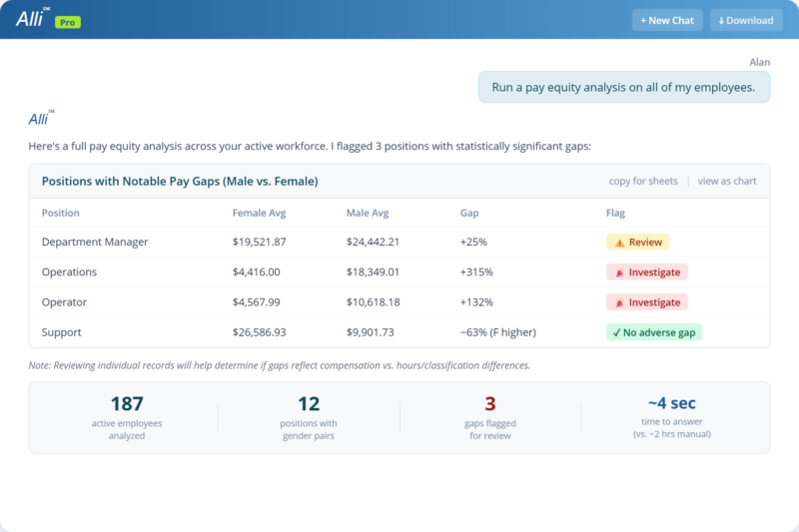Image resolution: width=799 pixels, height=532 pixels.
Task: Click the +315% gap value
Action: (476, 271)
